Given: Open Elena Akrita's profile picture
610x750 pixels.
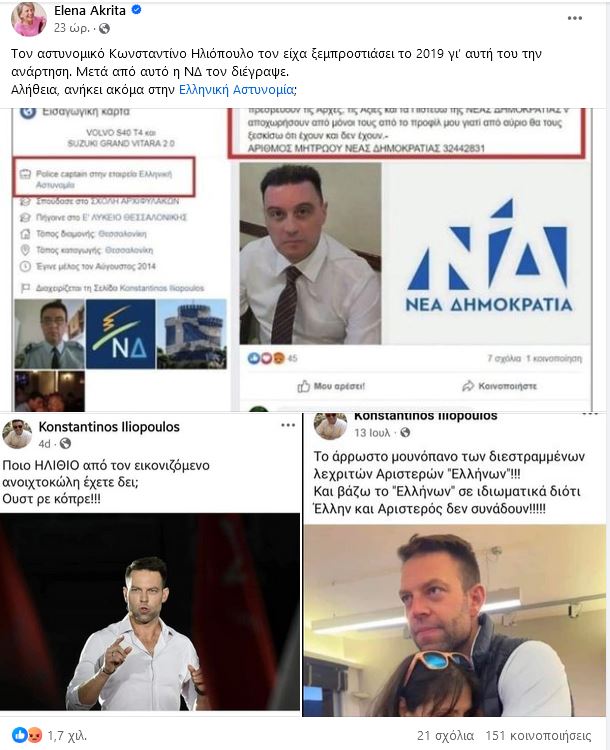Looking at the screenshot, I should (29, 20).
